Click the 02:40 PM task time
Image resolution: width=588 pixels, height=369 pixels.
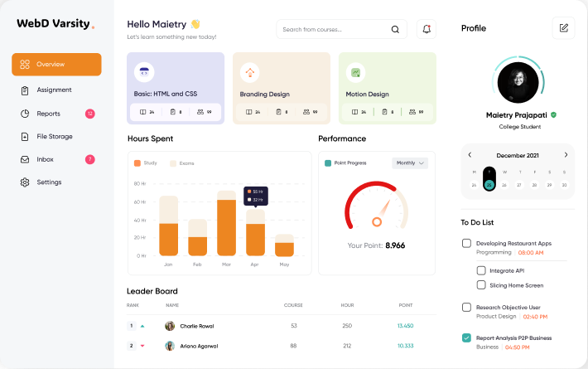coord(535,317)
